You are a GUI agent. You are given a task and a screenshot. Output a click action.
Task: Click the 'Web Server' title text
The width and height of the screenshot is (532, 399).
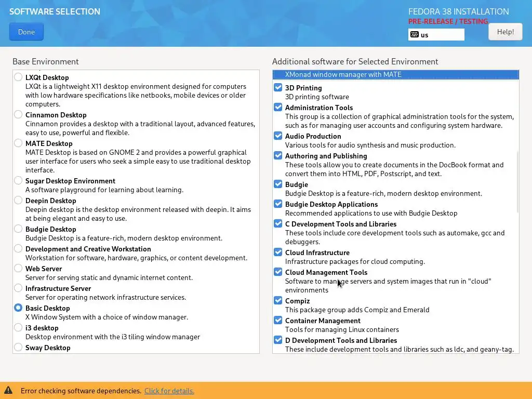tap(44, 269)
